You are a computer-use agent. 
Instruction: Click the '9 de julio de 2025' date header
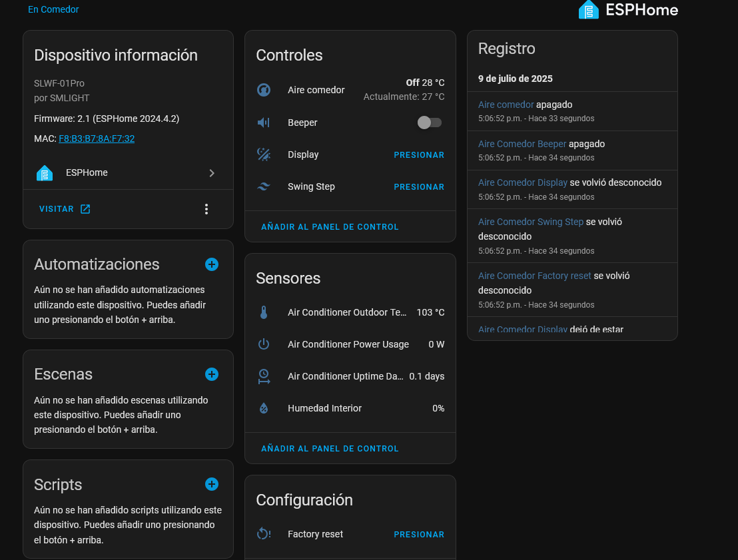(x=516, y=79)
